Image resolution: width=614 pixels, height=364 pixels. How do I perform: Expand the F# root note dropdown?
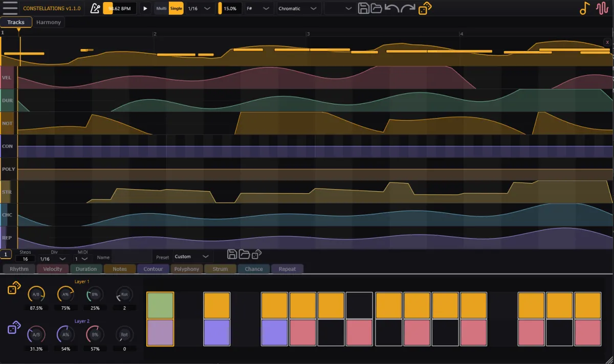click(x=258, y=9)
